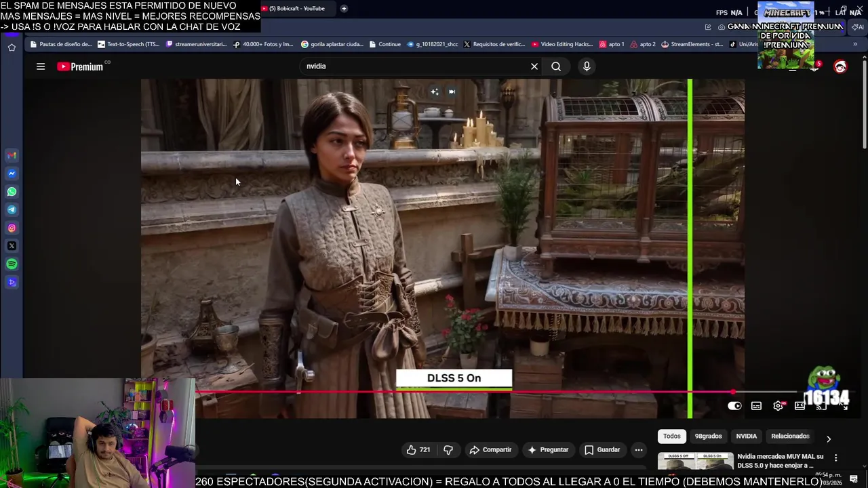Select the 98grados filter chip
The width and height of the screenshot is (868, 488).
[708, 436]
